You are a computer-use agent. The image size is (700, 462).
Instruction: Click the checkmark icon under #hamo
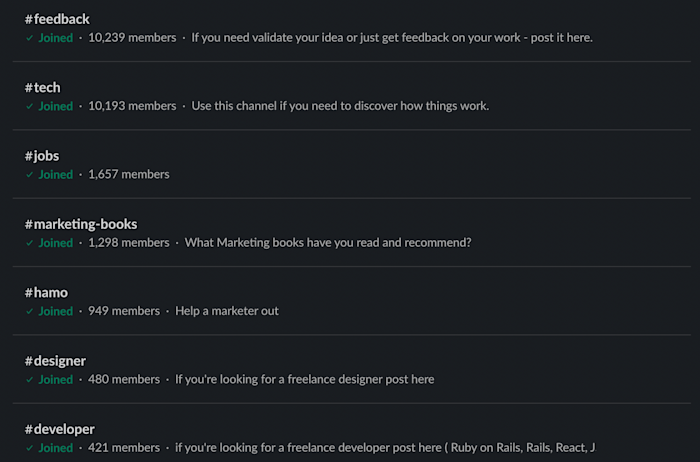point(30,311)
